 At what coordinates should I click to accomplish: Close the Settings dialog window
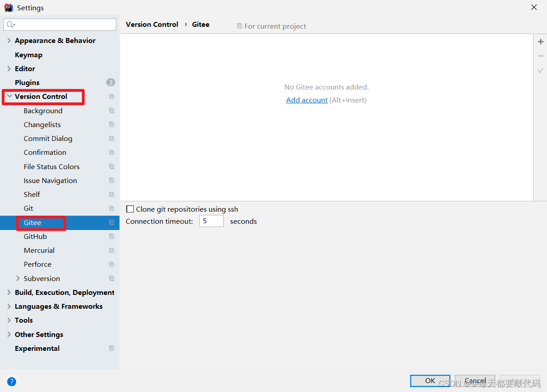(x=534, y=7)
